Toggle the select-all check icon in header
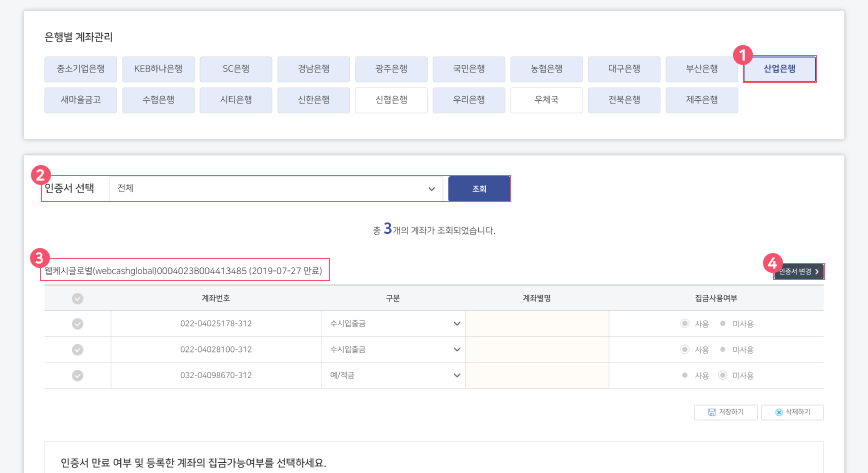Screen dimensions: 868x473 (77, 297)
